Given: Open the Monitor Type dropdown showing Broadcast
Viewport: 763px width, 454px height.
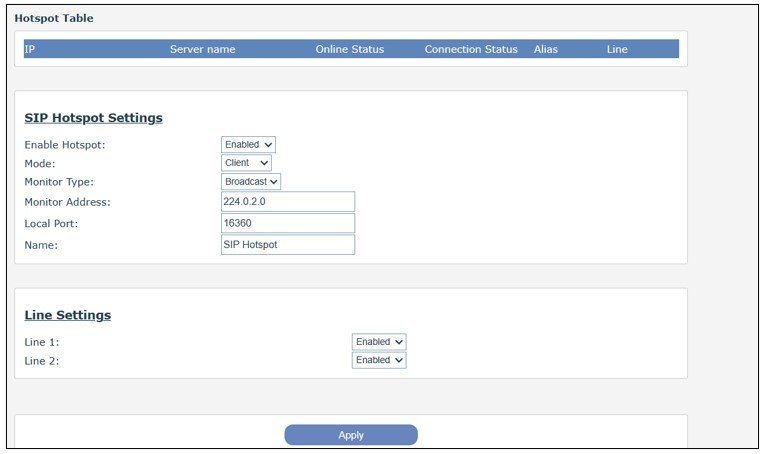Looking at the screenshot, I should (251, 182).
